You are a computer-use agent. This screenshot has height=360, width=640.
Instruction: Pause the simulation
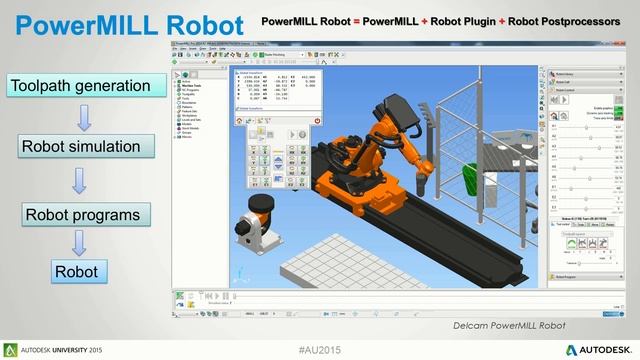(x=226, y=296)
